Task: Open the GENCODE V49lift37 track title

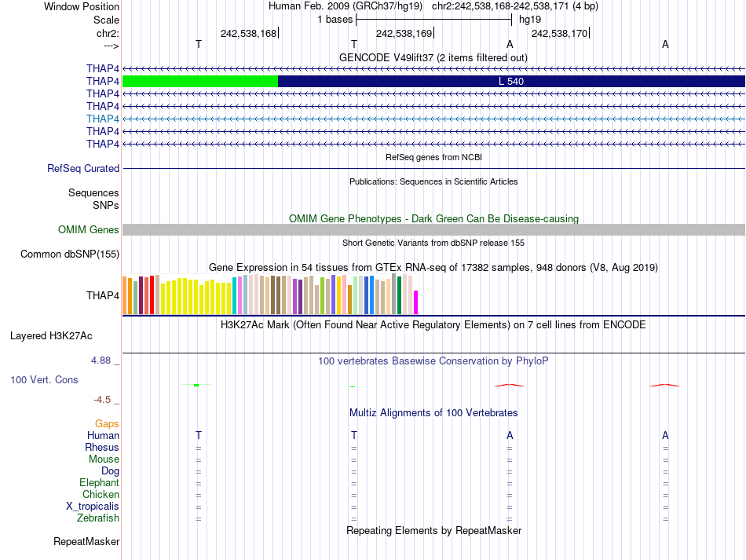Action: coord(433,57)
